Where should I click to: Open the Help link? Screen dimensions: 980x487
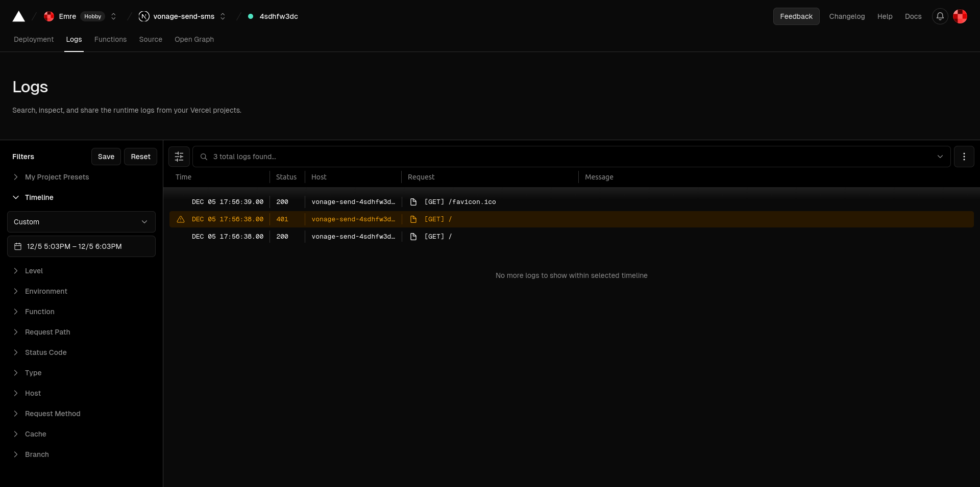tap(885, 16)
